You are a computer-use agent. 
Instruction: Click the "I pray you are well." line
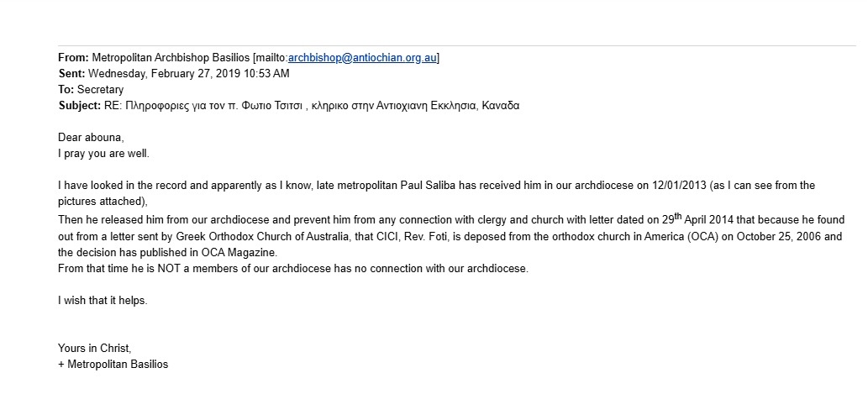pyautogui.click(x=103, y=154)
